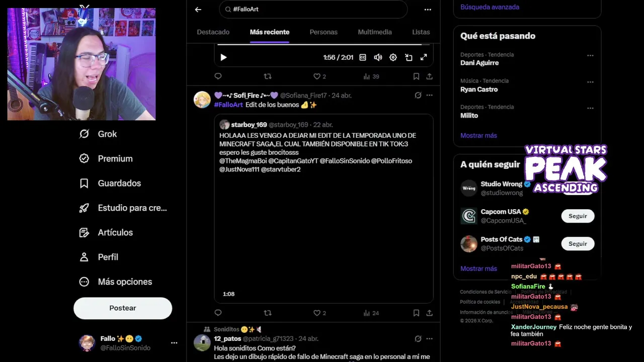
Task: Follow Posts Of Cats
Action: pos(578,243)
